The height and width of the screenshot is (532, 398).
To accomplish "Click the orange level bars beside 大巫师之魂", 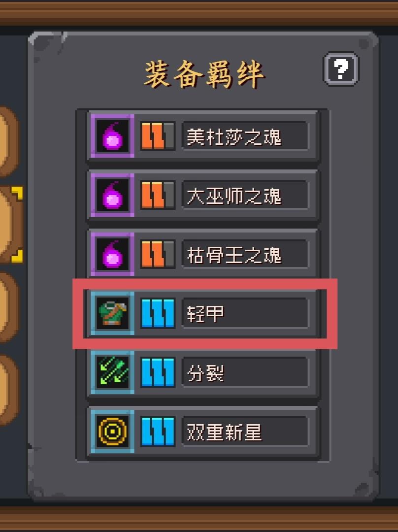I will (x=158, y=195).
